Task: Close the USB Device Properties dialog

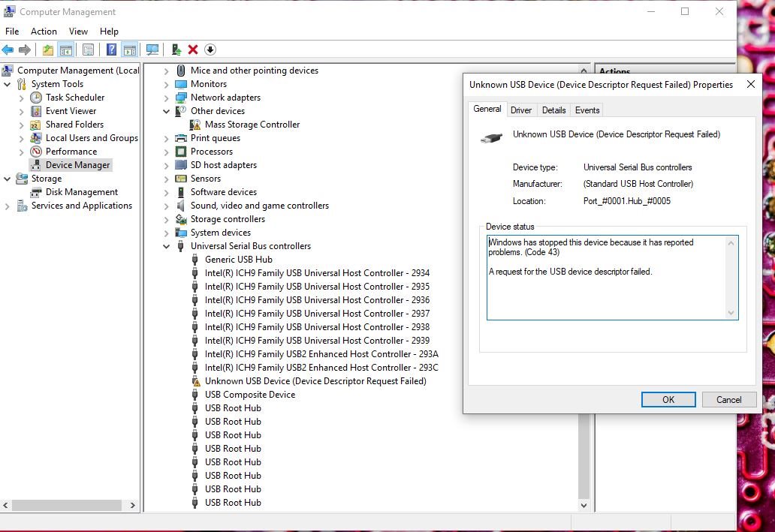Action: (x=750, y=85)
